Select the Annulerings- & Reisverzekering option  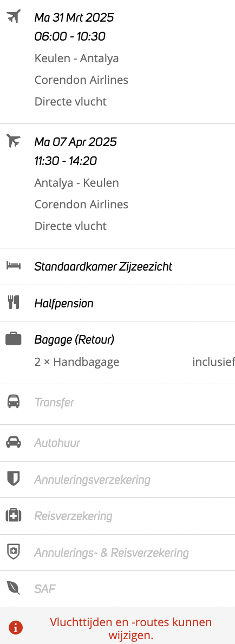point(118,553)
